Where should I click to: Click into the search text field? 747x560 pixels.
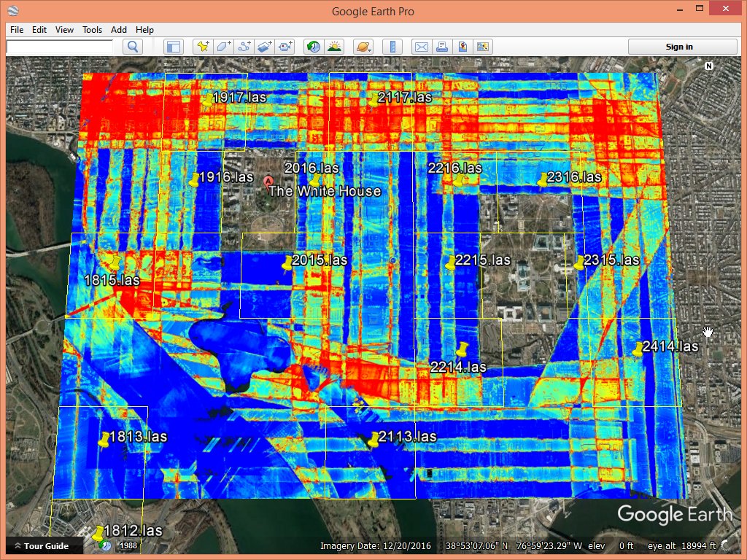(60, 47)
